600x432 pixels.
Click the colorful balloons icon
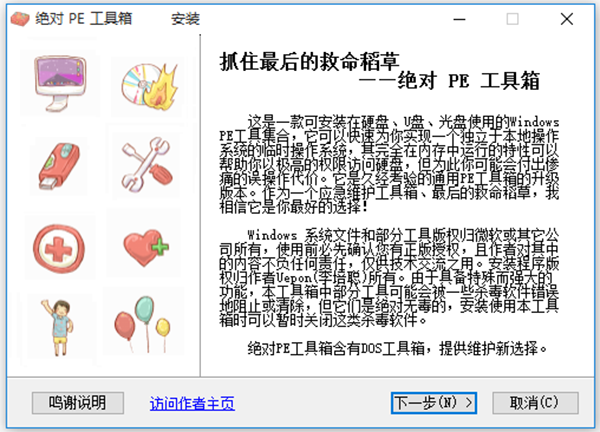pos(142,324)
